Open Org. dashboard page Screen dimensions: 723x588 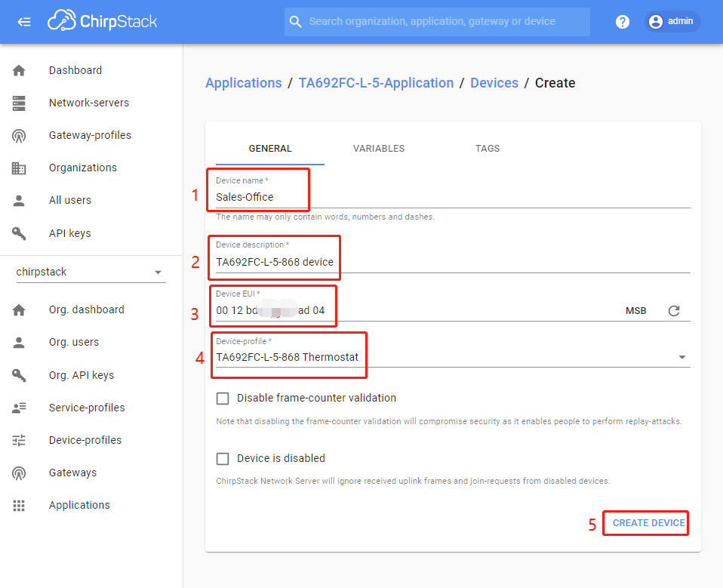(x=87, y=309)
